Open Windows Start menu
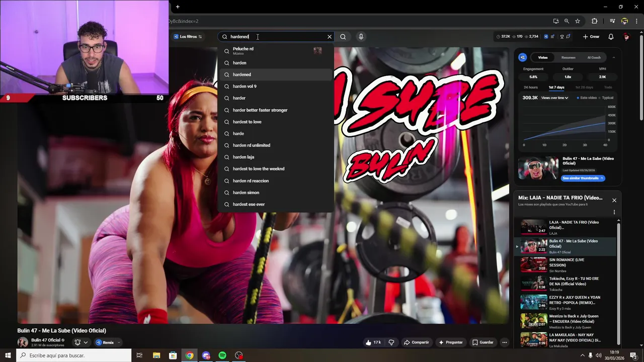644x362 pixels. click(x=8, y=355)
